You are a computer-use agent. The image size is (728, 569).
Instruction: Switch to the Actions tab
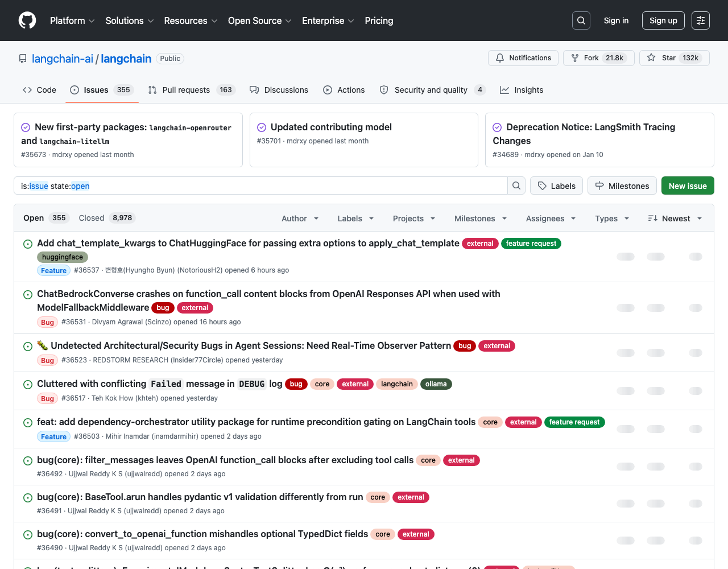344,90
